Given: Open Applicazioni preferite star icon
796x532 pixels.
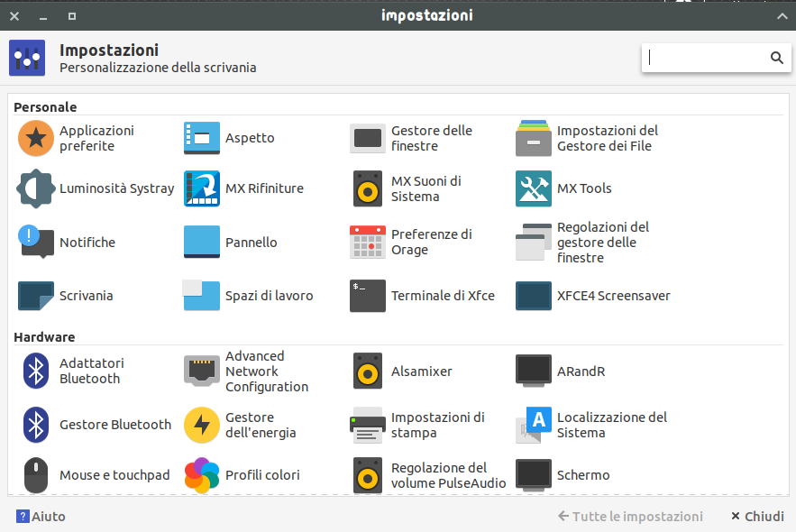Looking at the screenshot, I should (36, 138).
